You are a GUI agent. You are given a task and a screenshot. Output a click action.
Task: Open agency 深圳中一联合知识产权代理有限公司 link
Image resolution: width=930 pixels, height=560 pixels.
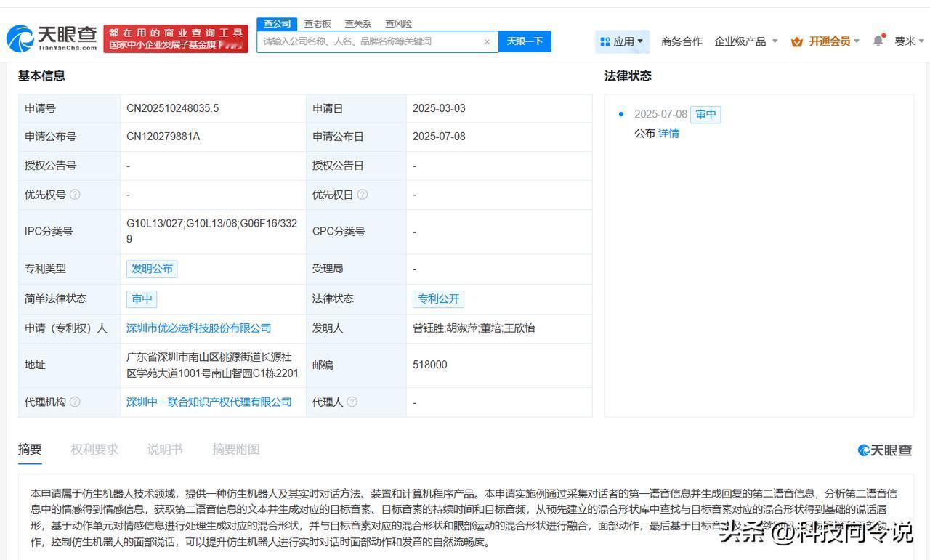(209, 402)
